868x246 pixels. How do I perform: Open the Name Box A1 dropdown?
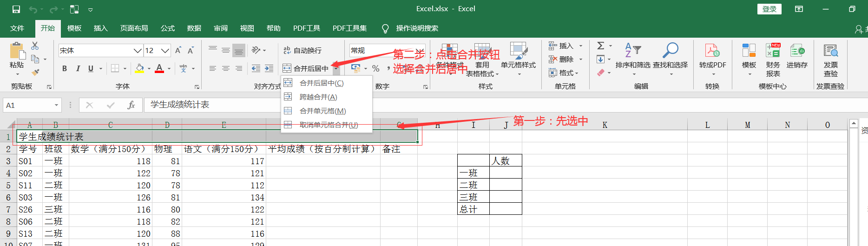point(56,105)
